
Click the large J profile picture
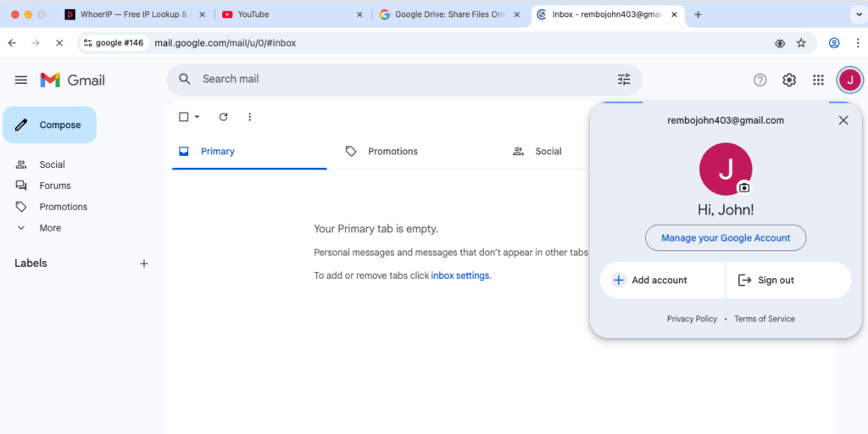726,169
